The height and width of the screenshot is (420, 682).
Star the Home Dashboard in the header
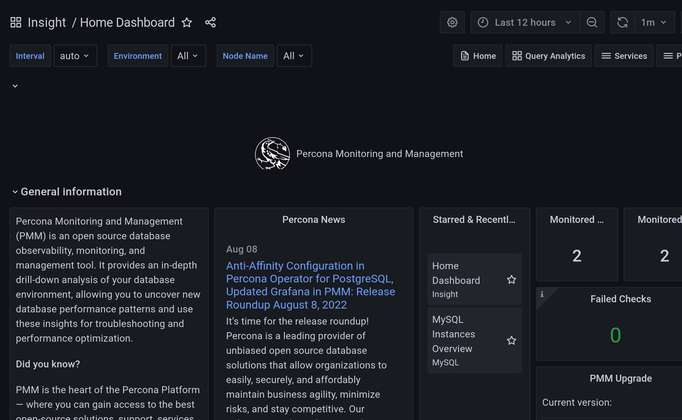pyautogui.click(x=187, y=23)
